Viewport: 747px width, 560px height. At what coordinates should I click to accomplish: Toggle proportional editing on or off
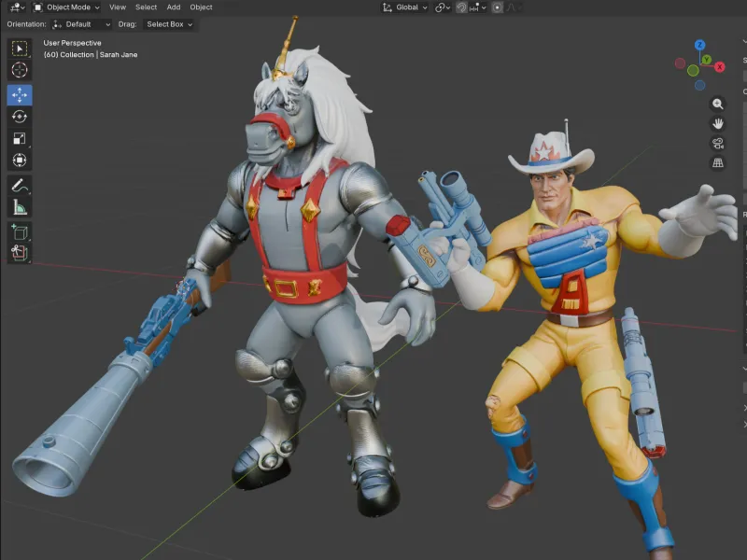click(x=497, y=7)
